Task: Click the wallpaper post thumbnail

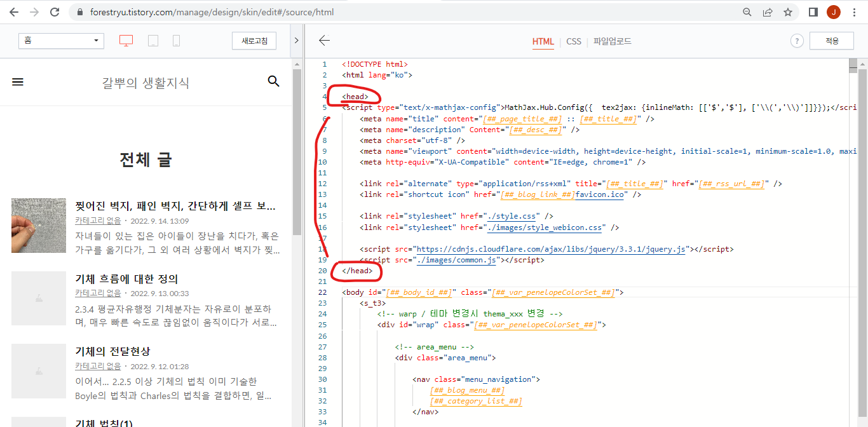Action: tap(39, 226)
